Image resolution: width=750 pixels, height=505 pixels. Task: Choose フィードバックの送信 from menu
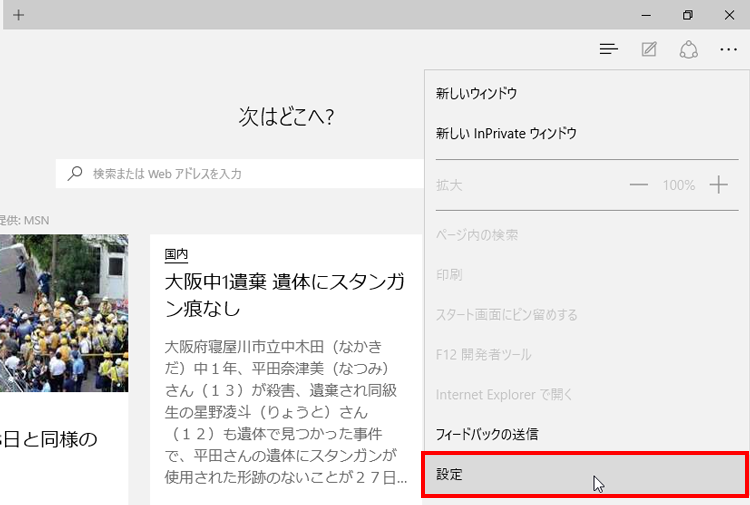(x=487, y=434)
